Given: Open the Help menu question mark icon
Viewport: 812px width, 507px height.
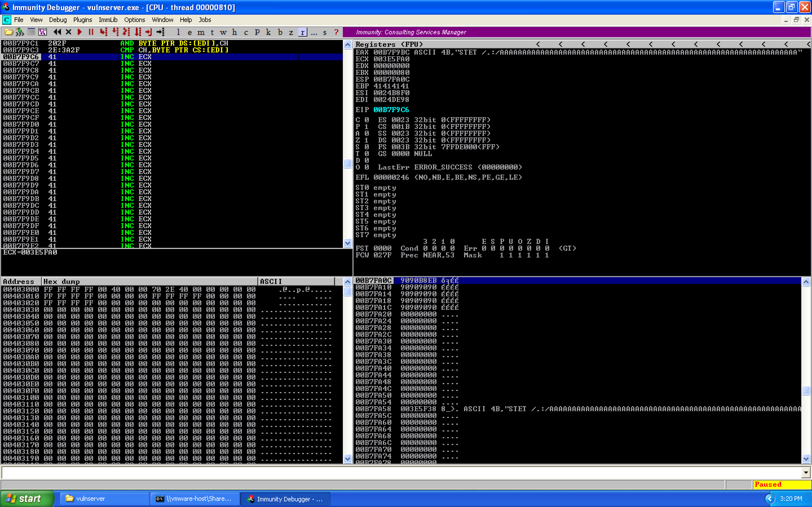Looking at the screenshot, I should pyautogui.click(x=336, y=32).
